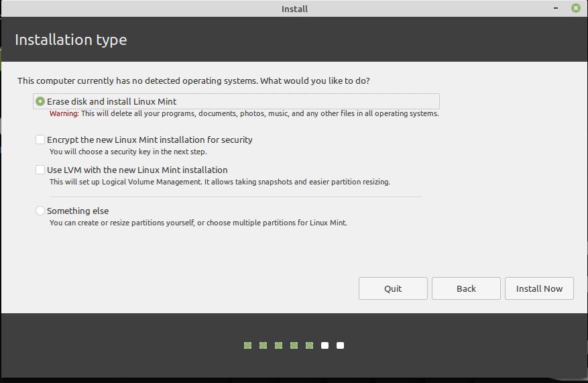The width and height of the screenshot is (588, 383).
Task: Close the Install window with green X icon
Action: 576,8
